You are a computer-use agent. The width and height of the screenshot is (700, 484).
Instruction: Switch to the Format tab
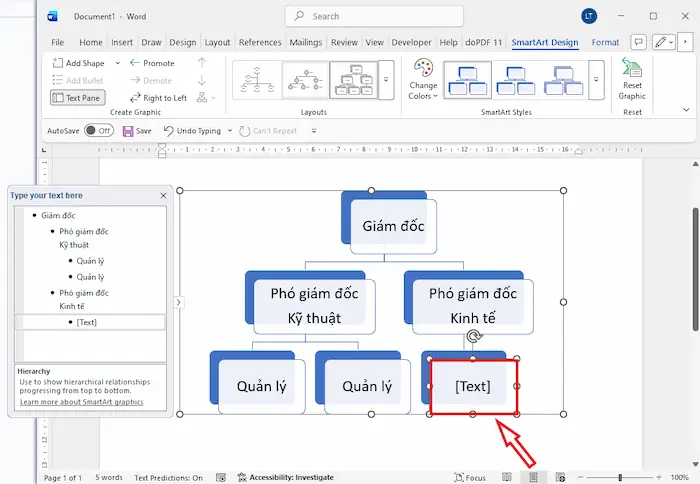pyautogui.click(x=605, y=43)
